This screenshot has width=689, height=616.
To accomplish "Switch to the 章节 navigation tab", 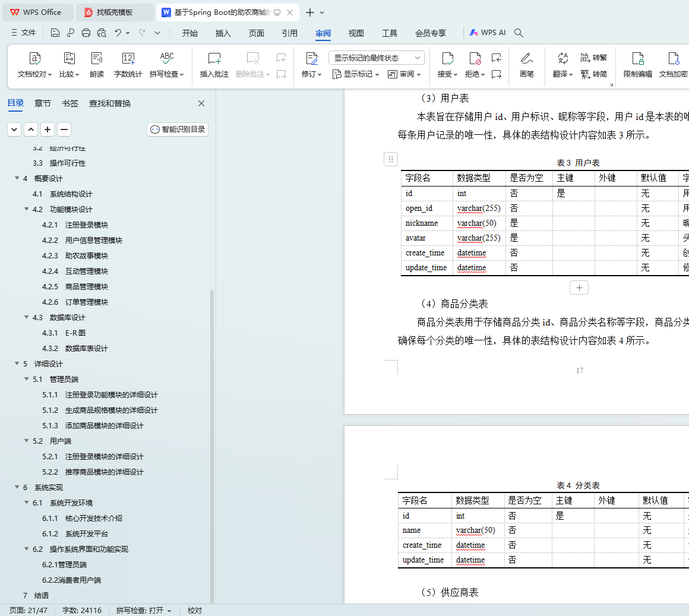I will pyautogui.click(x=43, y=103).
